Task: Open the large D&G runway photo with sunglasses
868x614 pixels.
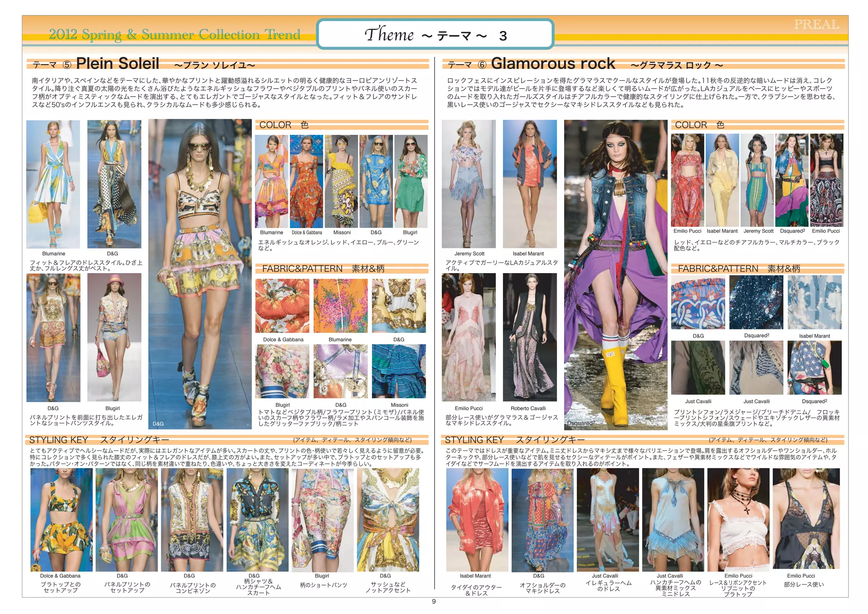Action: 200,274
